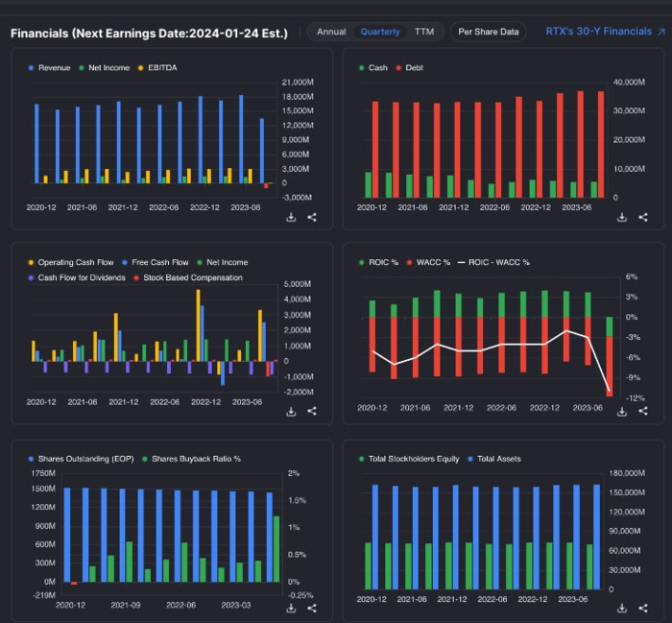This screenshot has height=623, width=672.
Task: Select the TTM tab
Action: point(423,32)
